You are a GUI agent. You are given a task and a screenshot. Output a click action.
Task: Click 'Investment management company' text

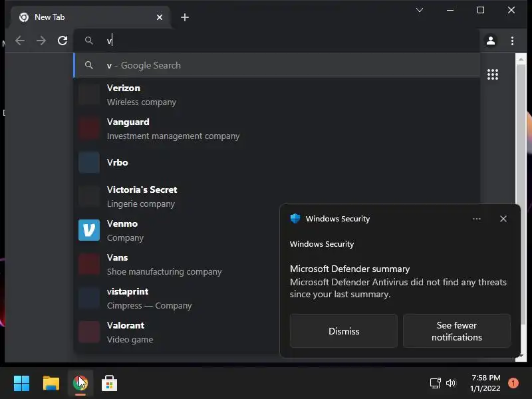click(173, 136)
